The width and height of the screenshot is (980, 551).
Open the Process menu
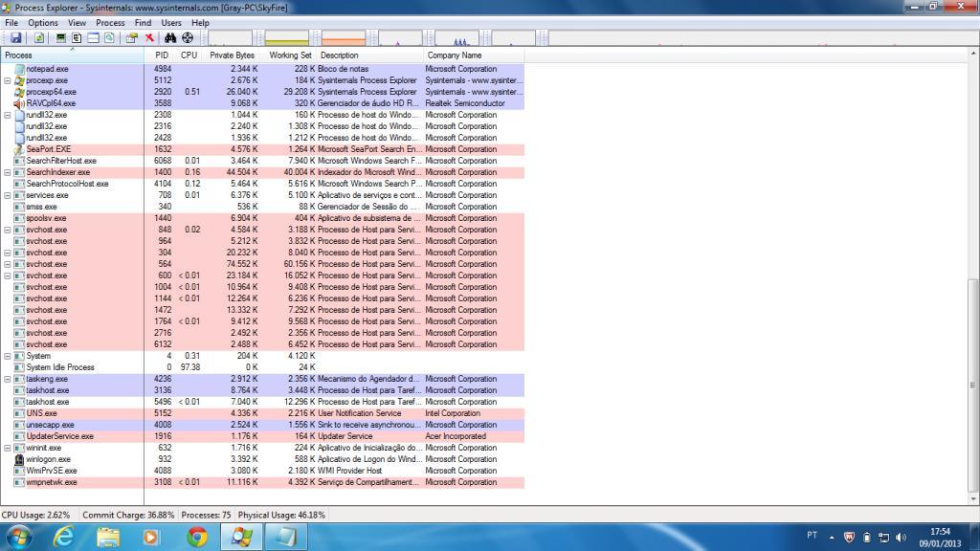(110, 23)
